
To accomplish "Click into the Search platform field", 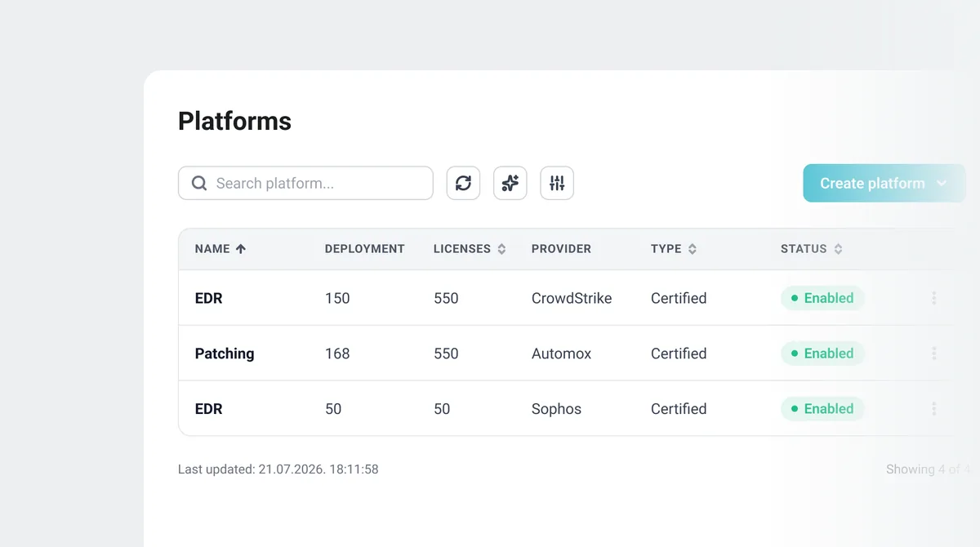I will click(305, 183).
